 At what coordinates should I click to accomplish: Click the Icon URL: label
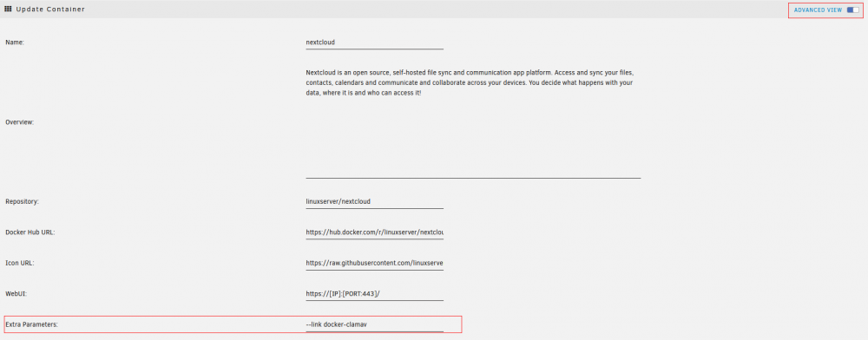tap(20, 263)
